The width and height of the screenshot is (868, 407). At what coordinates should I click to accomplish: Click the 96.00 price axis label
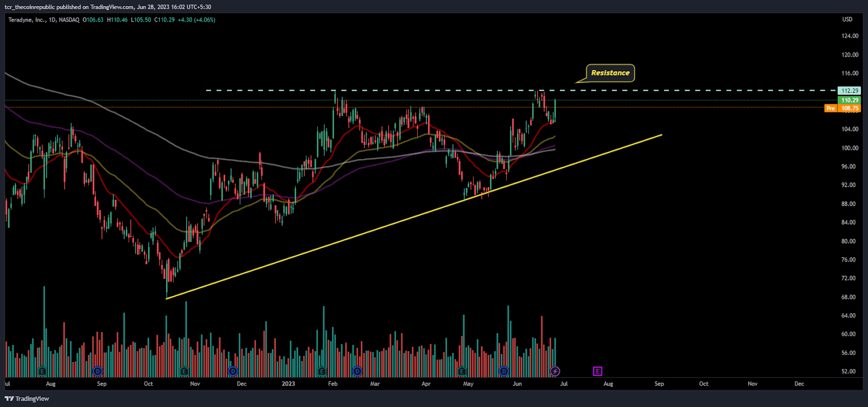(850, 167)
